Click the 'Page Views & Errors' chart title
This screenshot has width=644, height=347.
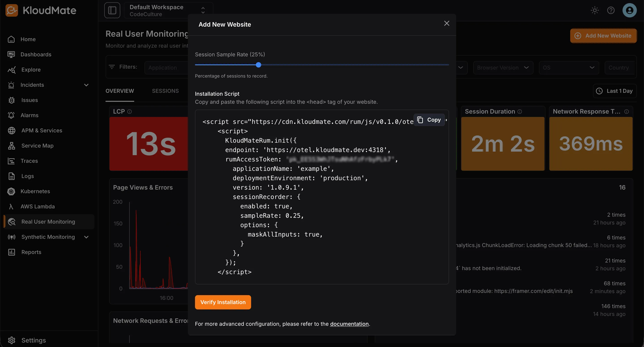pos(143,188)
